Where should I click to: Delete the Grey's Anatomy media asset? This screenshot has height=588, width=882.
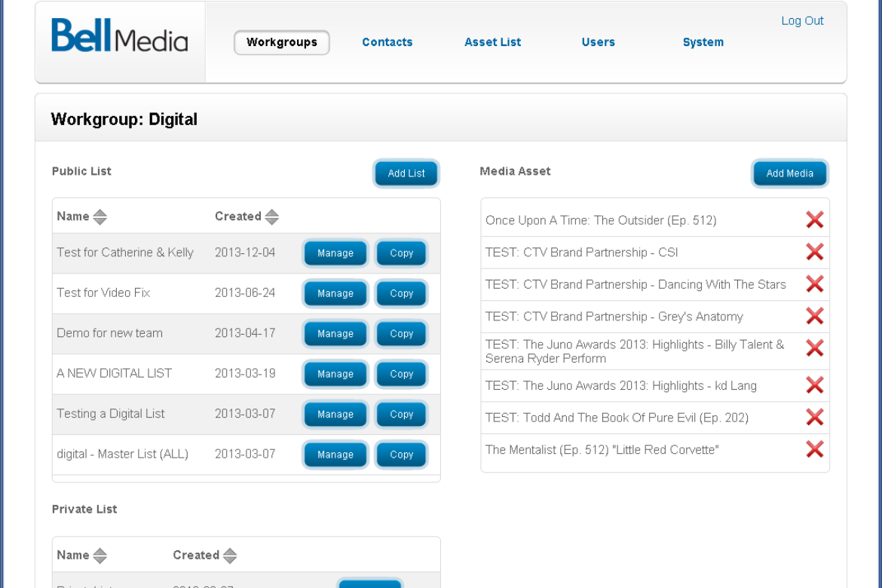[814, 316]
